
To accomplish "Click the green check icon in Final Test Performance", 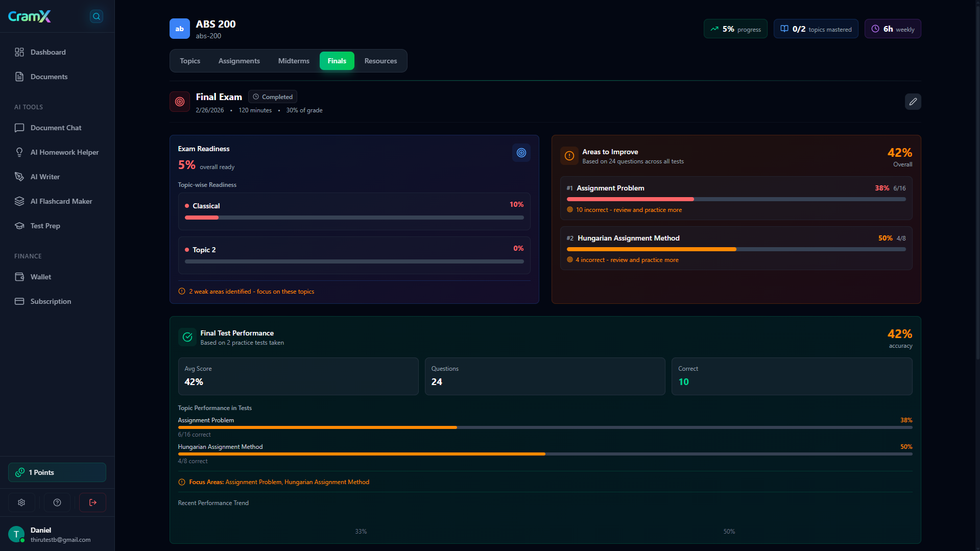I will (187, 337).
